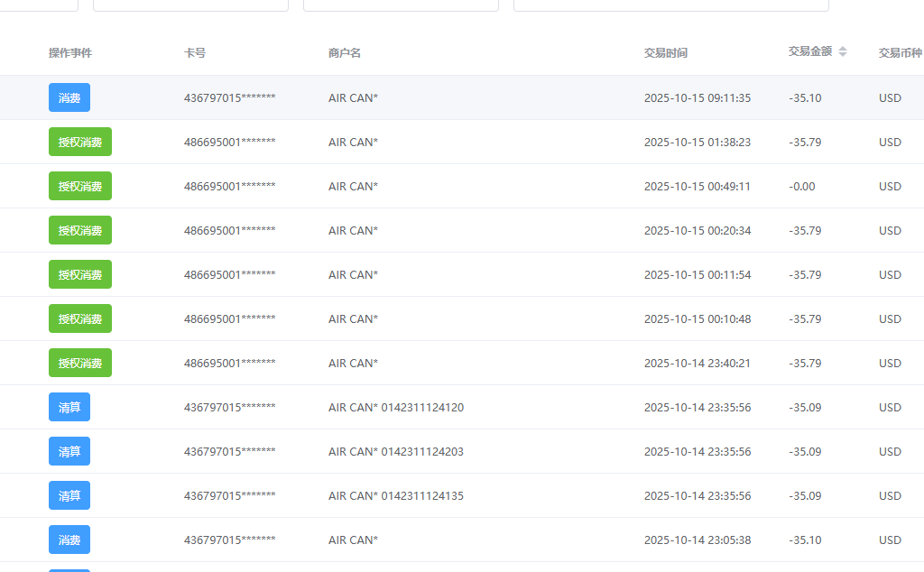Click the -35.10 amount in the 09:11:35 row

click(x=806, y=97)
